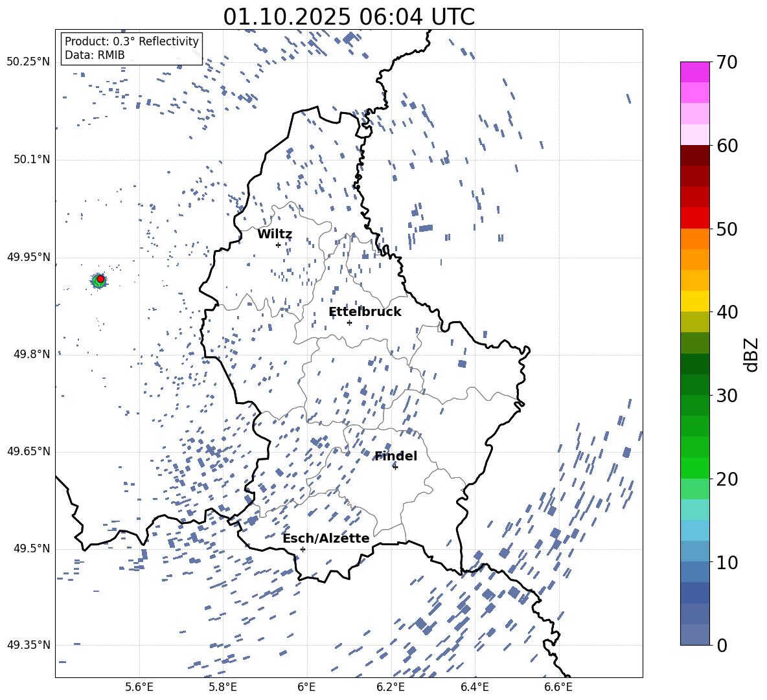
Task: Select the Wiltz city label
Action: tap(275, 234)
